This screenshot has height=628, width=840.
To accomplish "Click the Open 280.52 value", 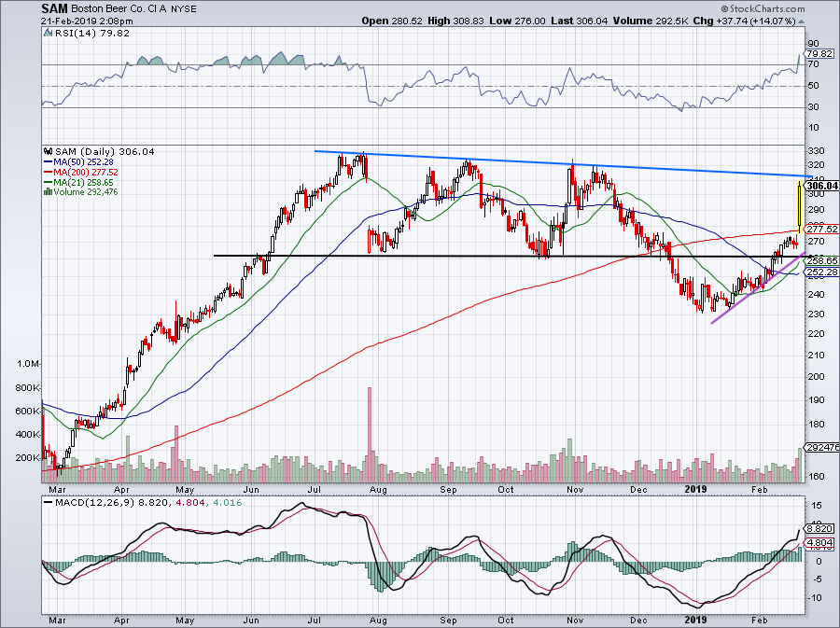I will pos(392,21).
